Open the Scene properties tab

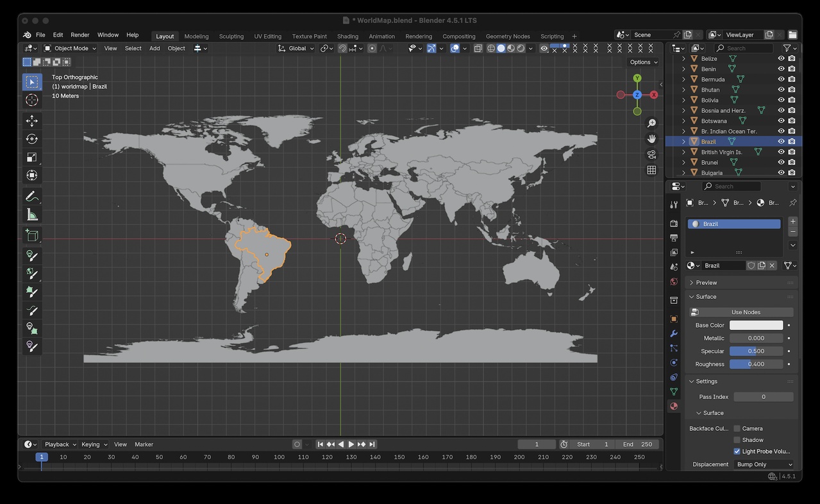click(674, 267)
